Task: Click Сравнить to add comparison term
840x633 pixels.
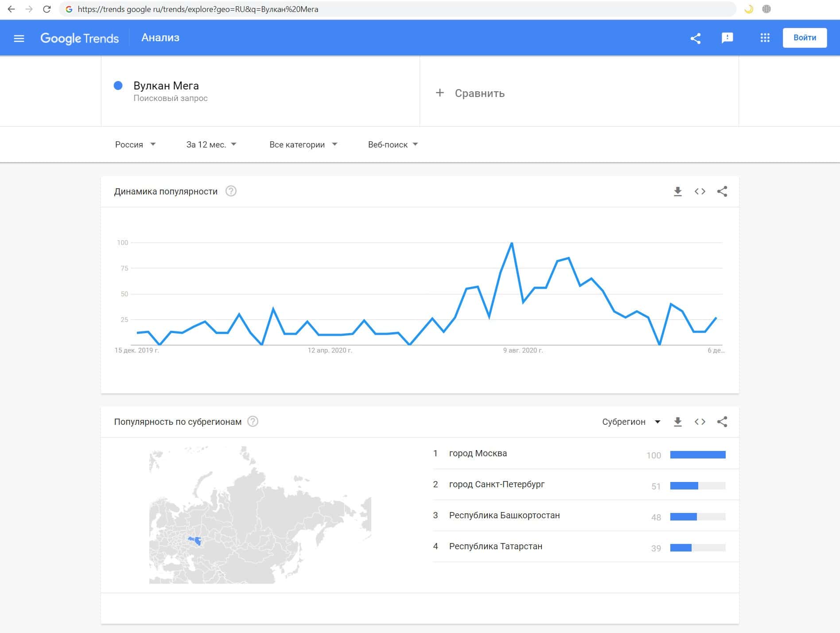Action: (471, 93)
